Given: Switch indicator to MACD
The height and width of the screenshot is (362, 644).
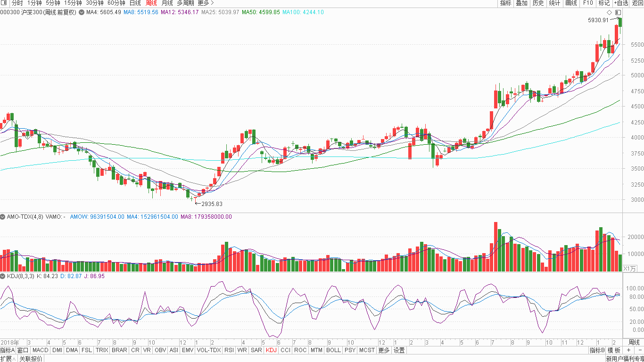Looking at the screenshot, I should tap(41, 350).
